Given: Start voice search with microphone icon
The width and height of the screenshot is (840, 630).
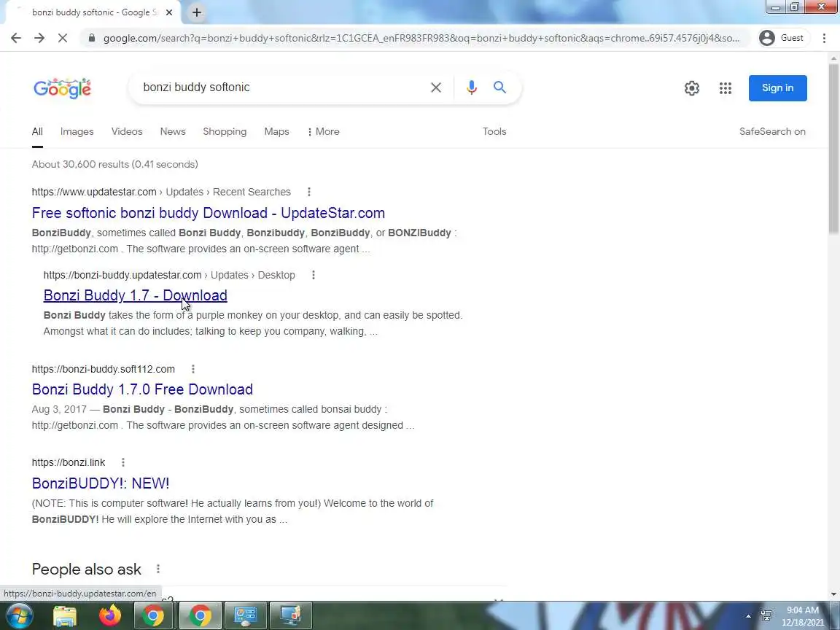Looking at the screenshot, I should (472, 87).
